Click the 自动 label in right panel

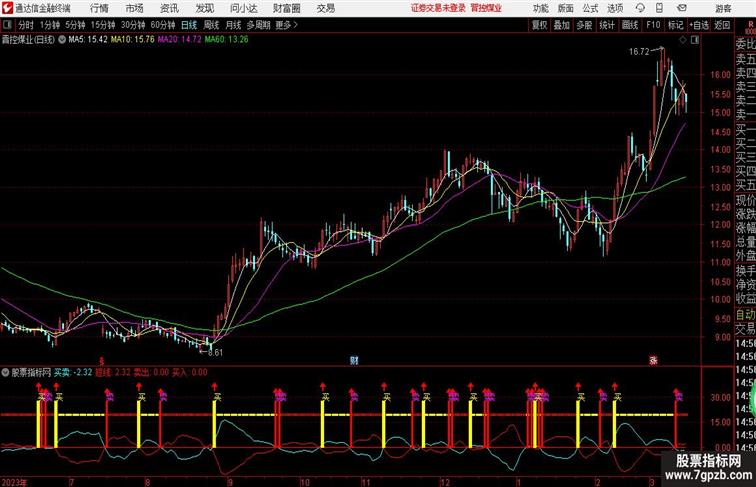tap(745, 315)
